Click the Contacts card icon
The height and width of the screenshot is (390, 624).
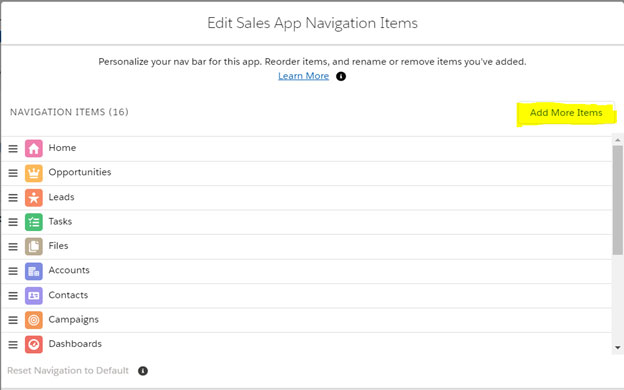pos(33,296)
